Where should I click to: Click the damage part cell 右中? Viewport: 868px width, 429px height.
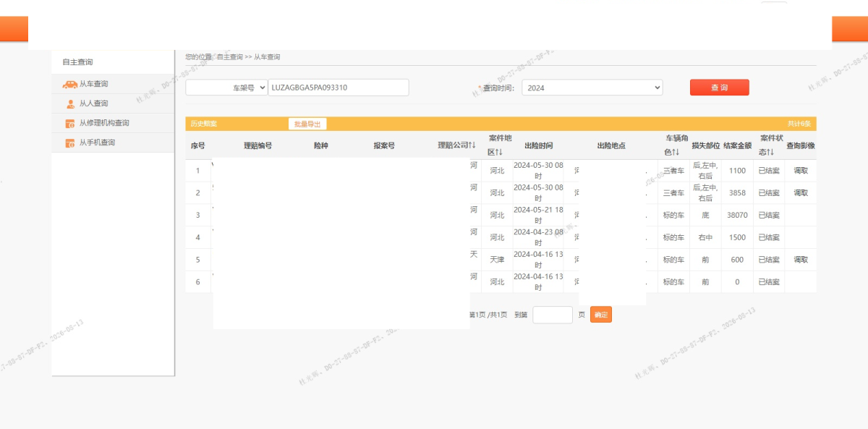pos(705,238)
